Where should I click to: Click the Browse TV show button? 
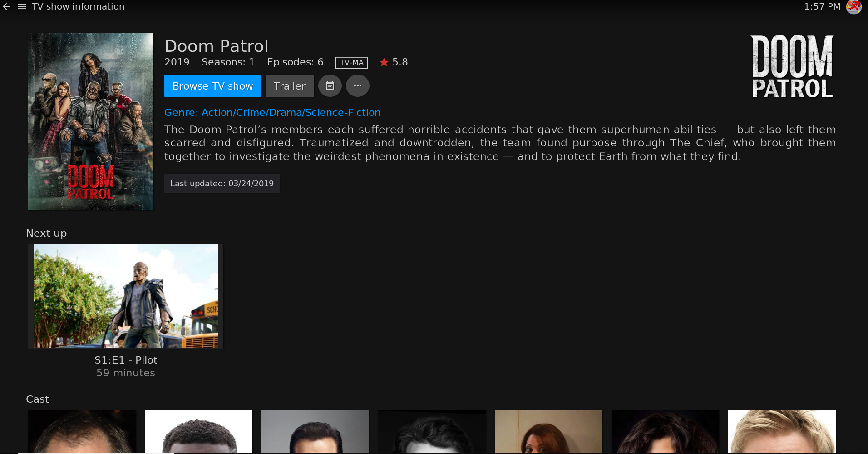[x=213, y=86]
